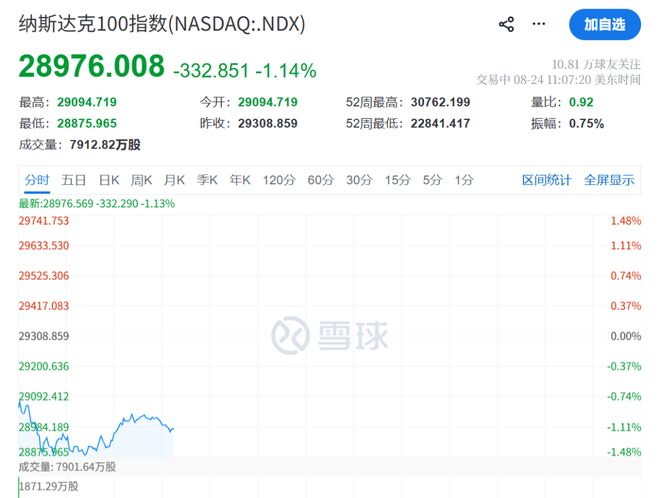Click the share icon near the title
This screenshot has height=498, width=660.
(506, 24)
